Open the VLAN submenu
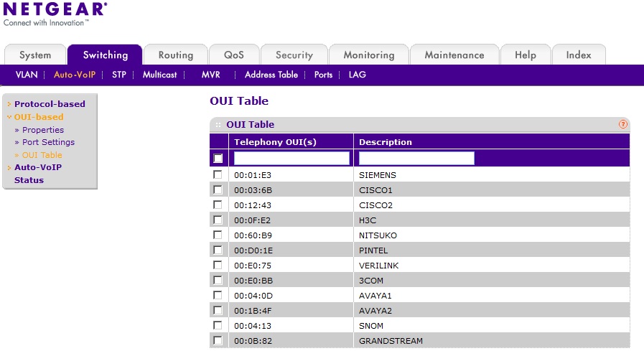Screen dimensions: 644x356 point(27,75)
